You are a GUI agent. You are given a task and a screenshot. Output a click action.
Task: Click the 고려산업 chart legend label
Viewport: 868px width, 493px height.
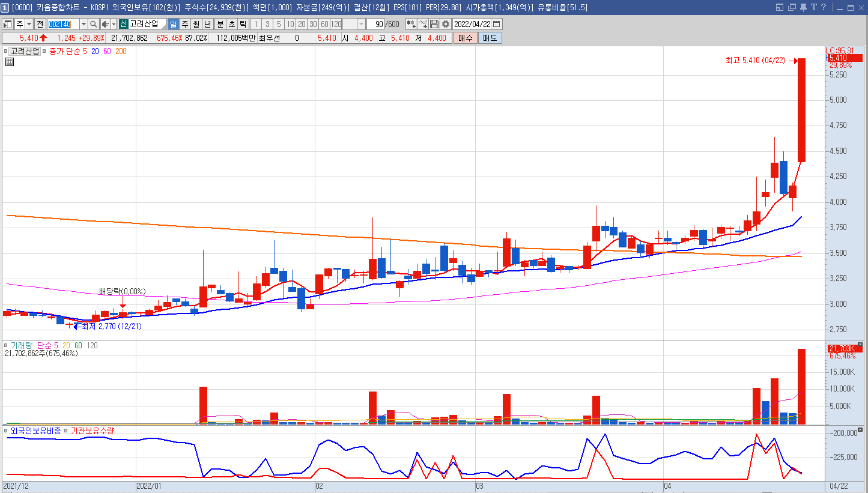coord(25,51)
